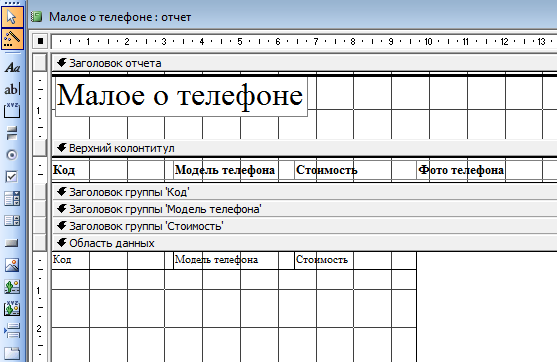Toggle the Control Wizards wand tool

pyautogui.click(x=12, y=39)
